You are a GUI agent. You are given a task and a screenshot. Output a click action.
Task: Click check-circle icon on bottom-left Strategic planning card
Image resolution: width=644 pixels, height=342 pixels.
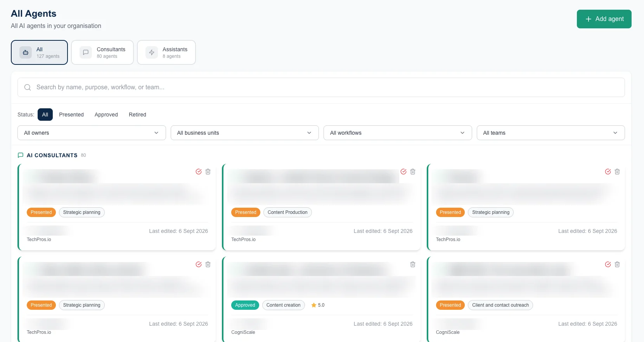pos(199,264)
